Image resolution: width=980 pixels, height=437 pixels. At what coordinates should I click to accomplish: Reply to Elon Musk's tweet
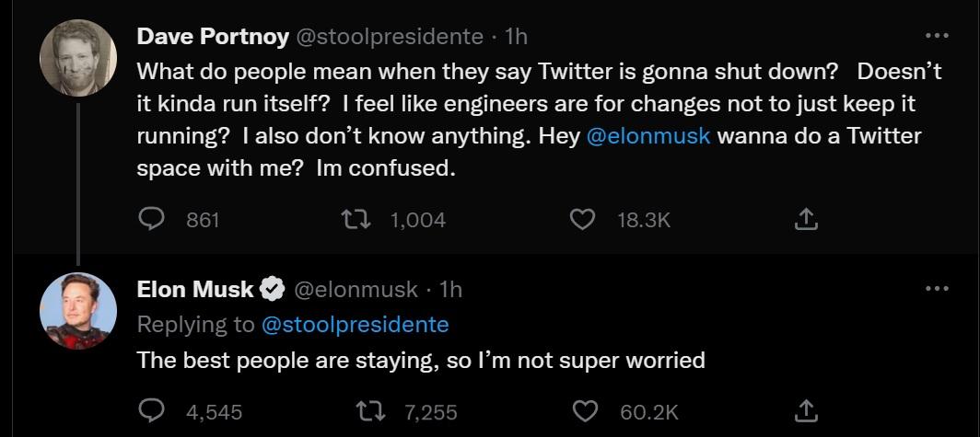coord(151,411)
